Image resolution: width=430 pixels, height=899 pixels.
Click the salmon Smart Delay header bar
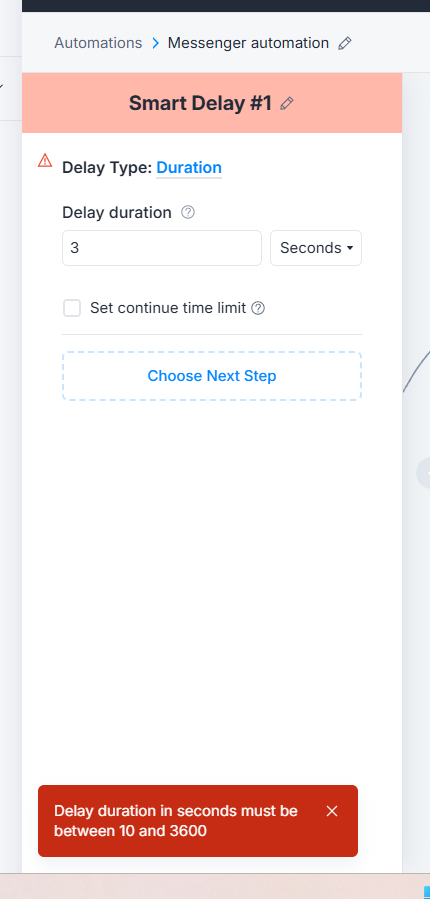click(x=212, y=103)
